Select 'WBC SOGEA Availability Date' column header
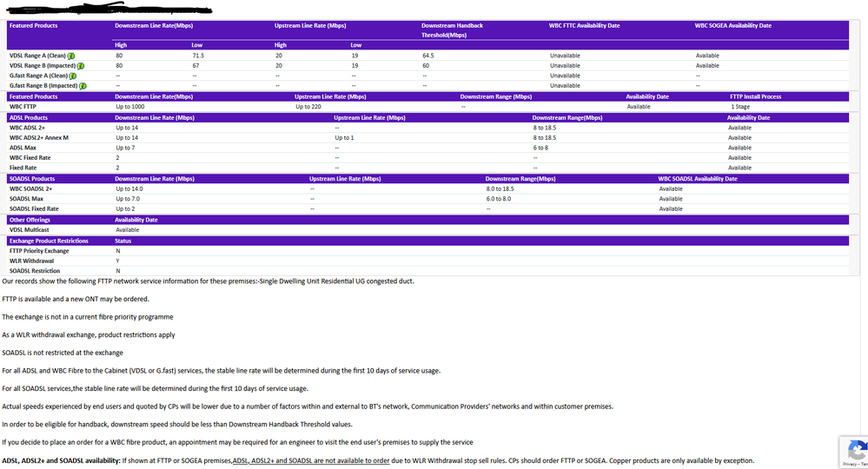 [733, 25]
